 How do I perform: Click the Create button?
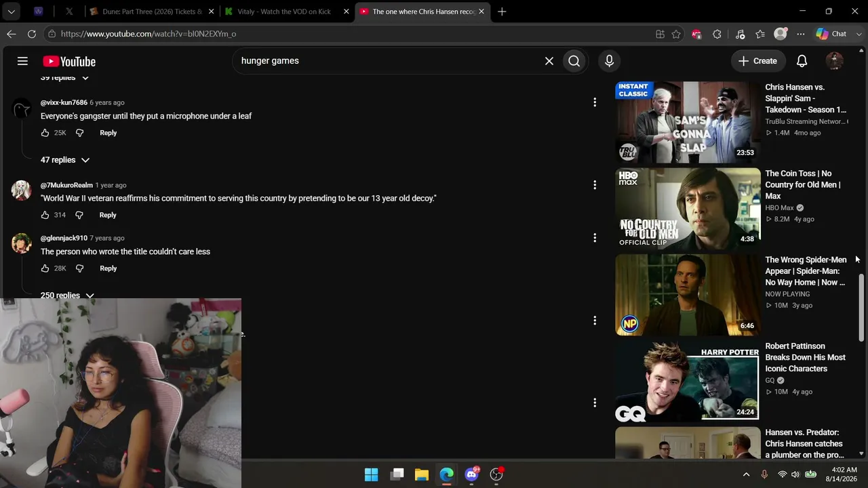coord(757,61)
